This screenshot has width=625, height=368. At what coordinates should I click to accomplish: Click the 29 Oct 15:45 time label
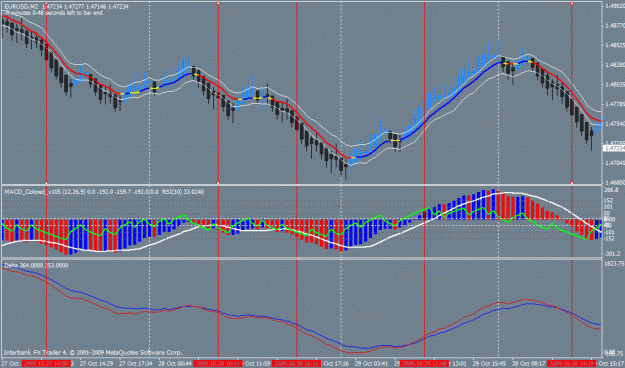click(489, 364)
